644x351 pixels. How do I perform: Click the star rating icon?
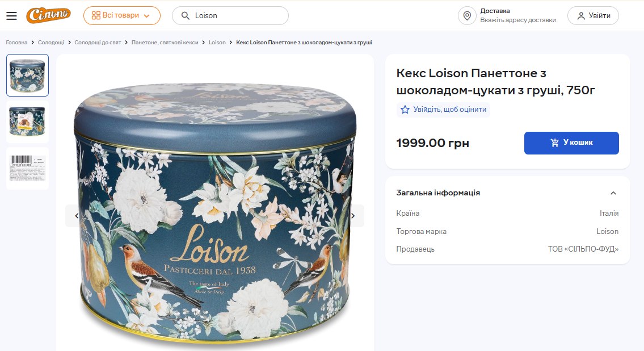405,110
